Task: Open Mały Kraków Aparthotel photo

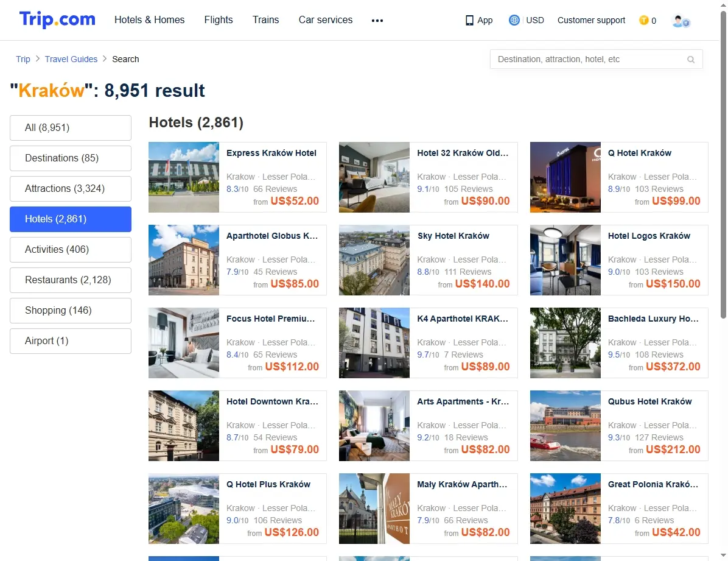Action: [x=374, y=509]
